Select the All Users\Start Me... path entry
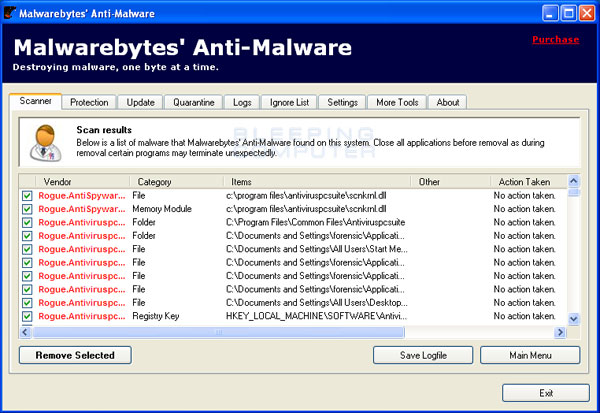The image size is (600, 413). click(317, 249)
